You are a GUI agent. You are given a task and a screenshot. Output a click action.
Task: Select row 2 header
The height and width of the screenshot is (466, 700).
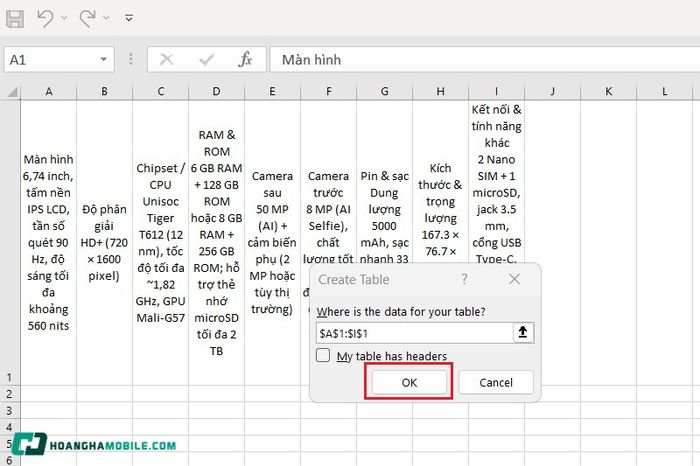click(10, 394)
